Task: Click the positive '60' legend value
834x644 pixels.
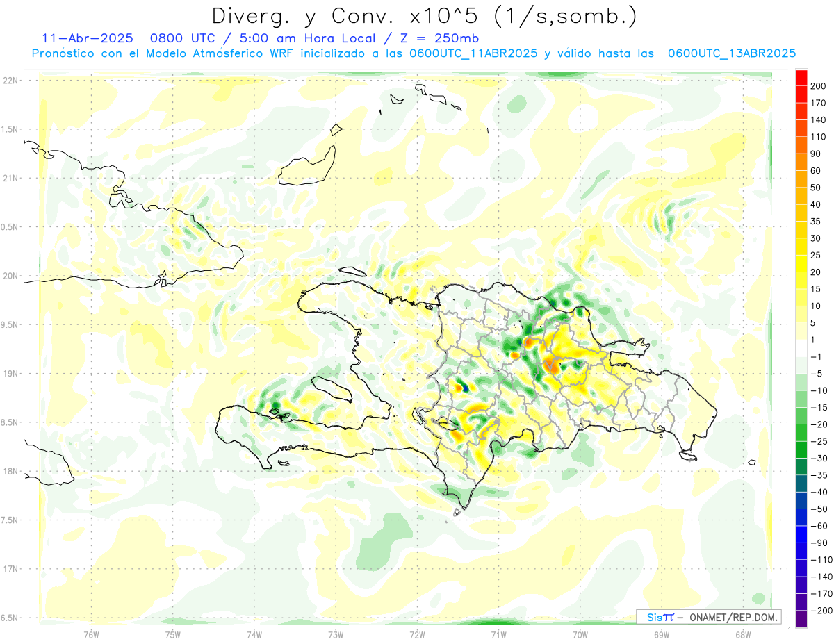Action: 817,171
